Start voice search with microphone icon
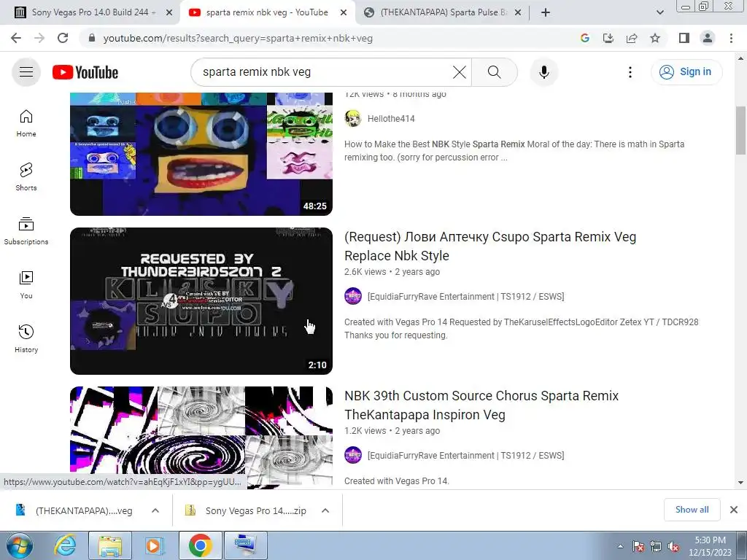The width and height of the screenshot is (747, 560). point(544,72)
